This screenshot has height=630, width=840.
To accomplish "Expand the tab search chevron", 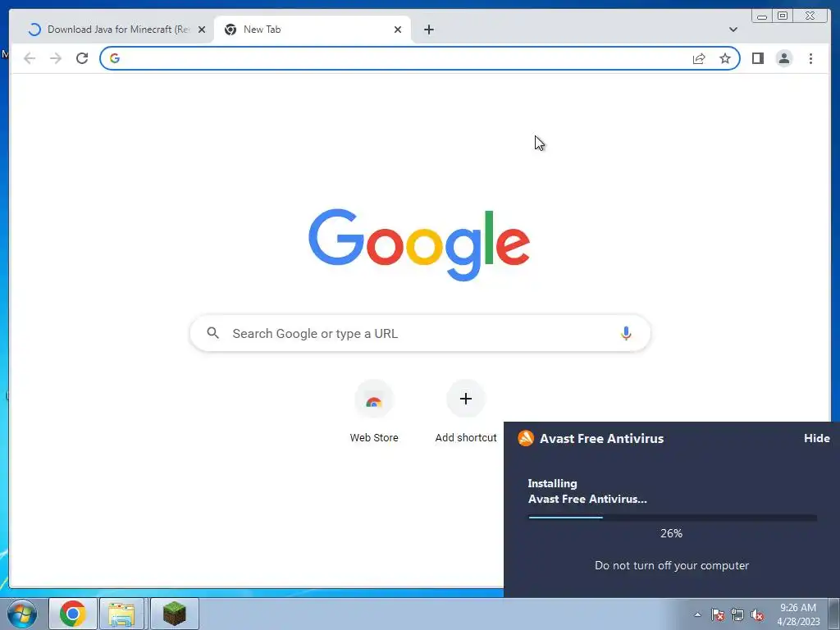I will (733, 30).
